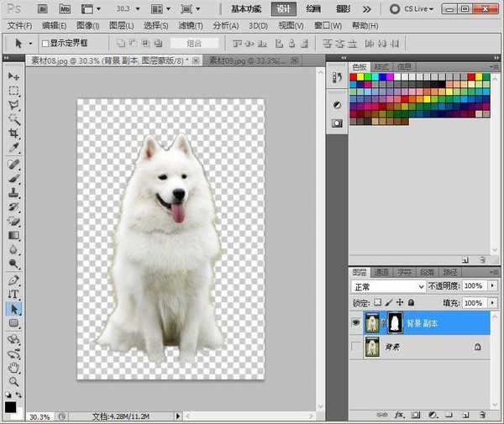
Task: Expand the 不透明度 opacity slider arrow
Action: [x=491, y=286]
